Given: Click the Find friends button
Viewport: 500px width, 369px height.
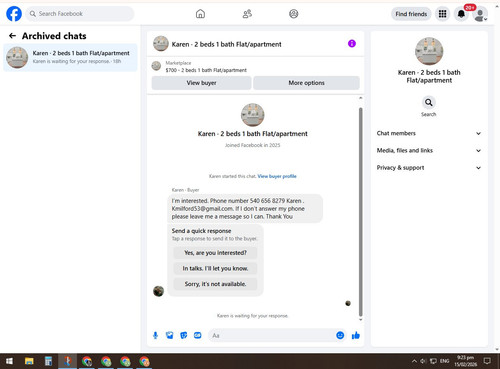Looking at the screenshot, I should [x=411, y=14].
